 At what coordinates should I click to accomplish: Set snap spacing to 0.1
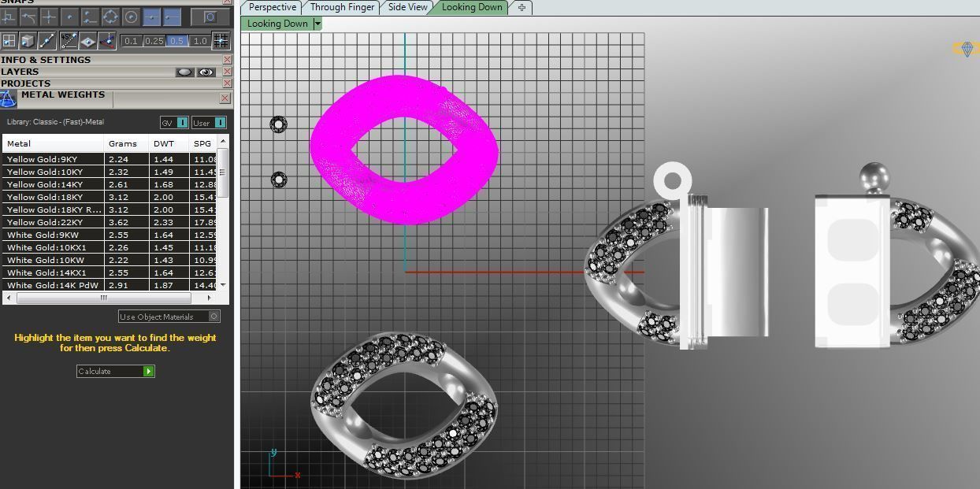[x=131, y=41]
